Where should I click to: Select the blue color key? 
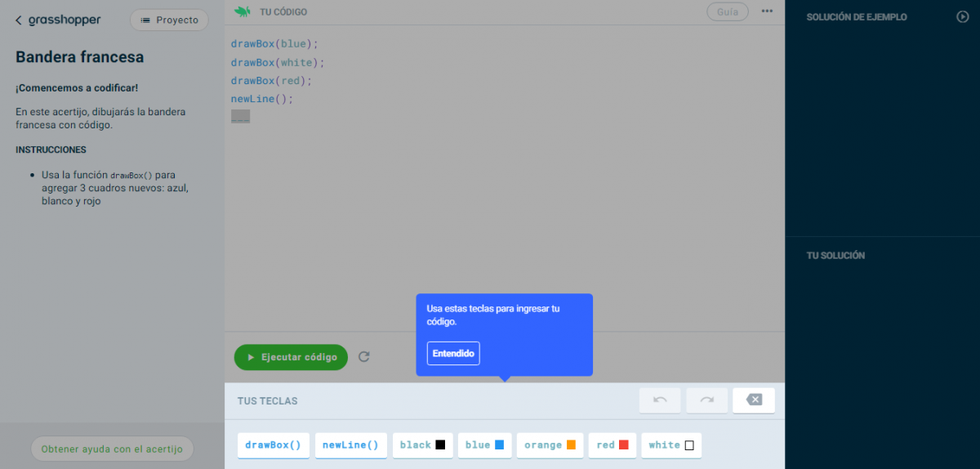484,445
